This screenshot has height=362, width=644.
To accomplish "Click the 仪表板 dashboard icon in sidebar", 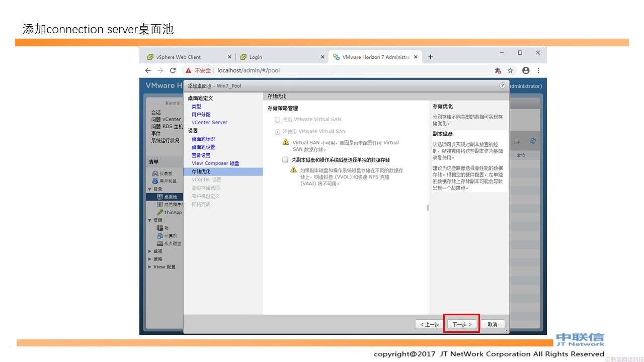I will click(x=155, y=173).
